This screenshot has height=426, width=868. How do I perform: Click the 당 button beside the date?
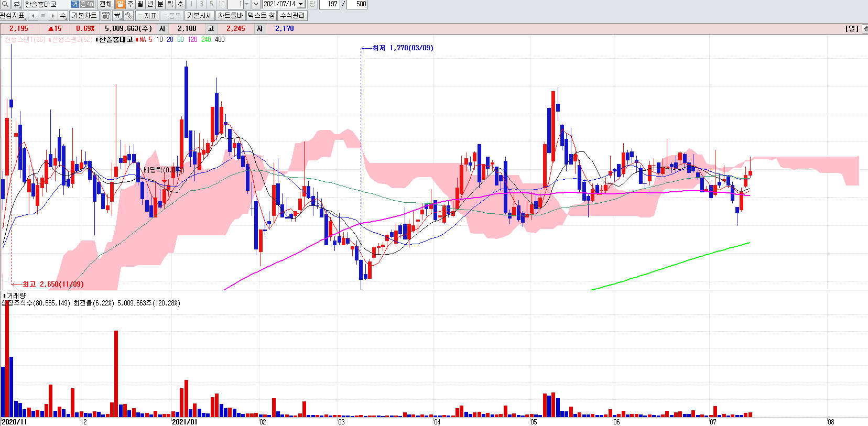tap(312, 4)
